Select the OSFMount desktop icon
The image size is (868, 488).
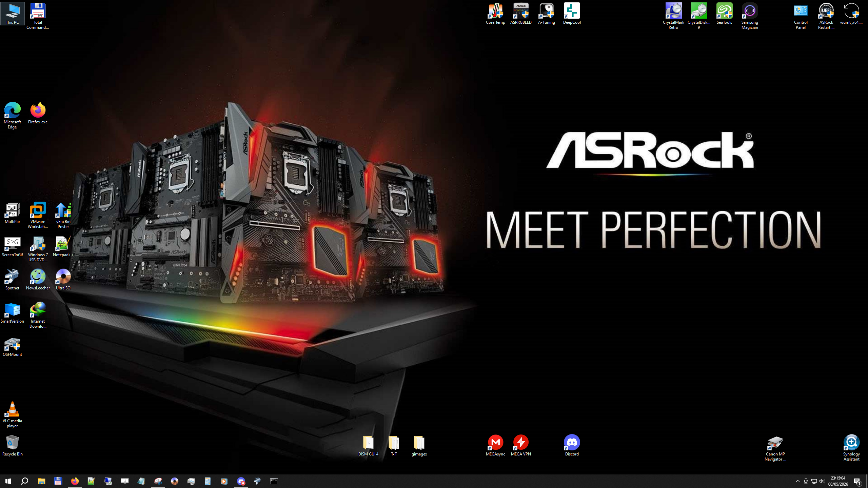coord(12,346)
